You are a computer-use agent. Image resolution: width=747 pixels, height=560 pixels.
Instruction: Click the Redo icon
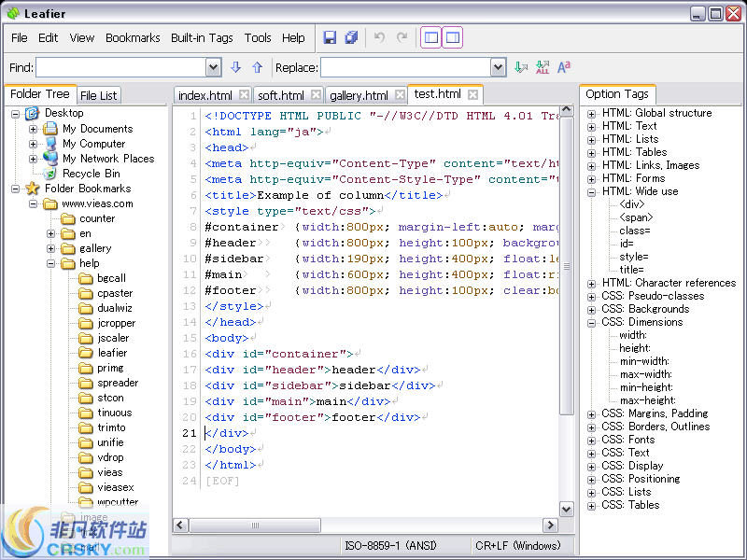coord(402,37)
